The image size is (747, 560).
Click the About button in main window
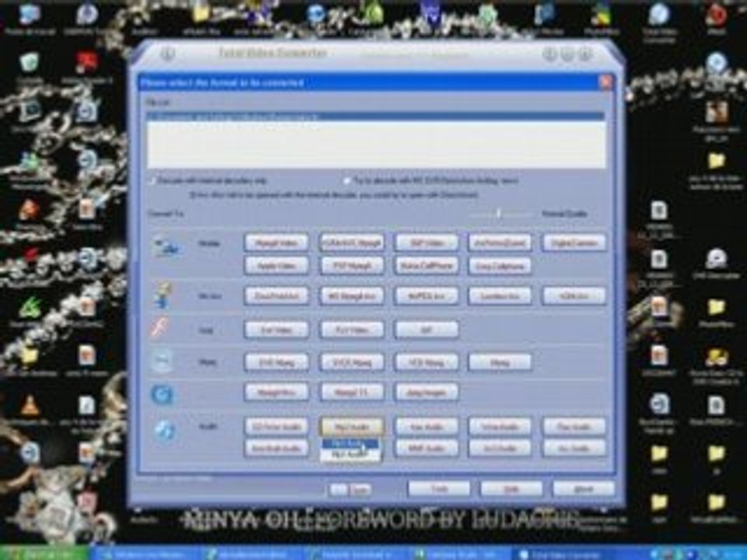tap(584, 488)
